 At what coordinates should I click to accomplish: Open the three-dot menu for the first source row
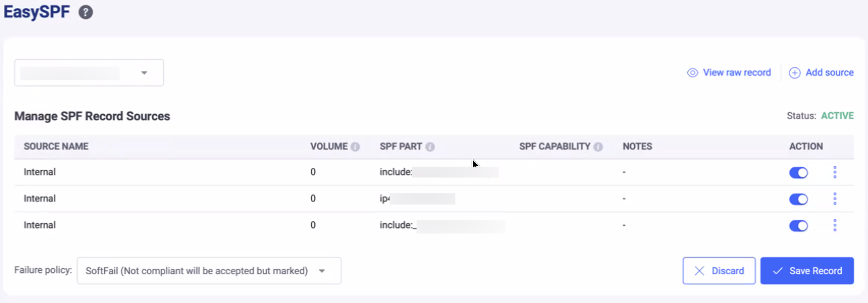tap(834, 173)
